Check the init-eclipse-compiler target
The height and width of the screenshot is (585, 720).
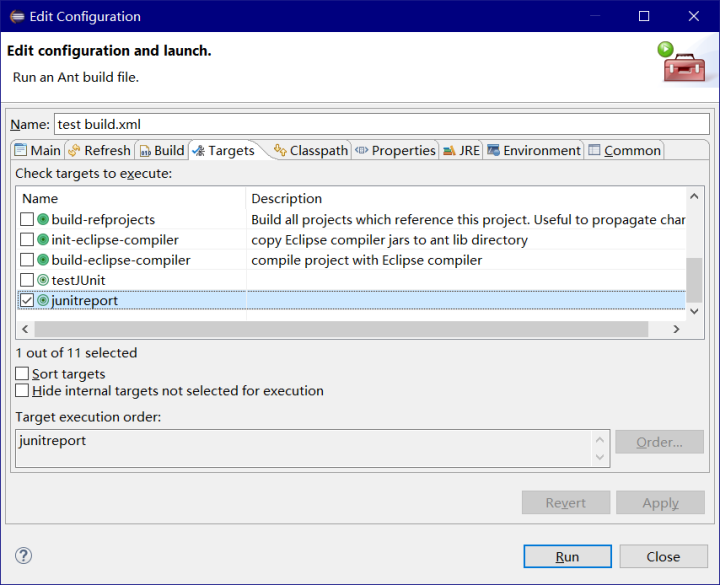pyautogui.click(x=27, y=240)
